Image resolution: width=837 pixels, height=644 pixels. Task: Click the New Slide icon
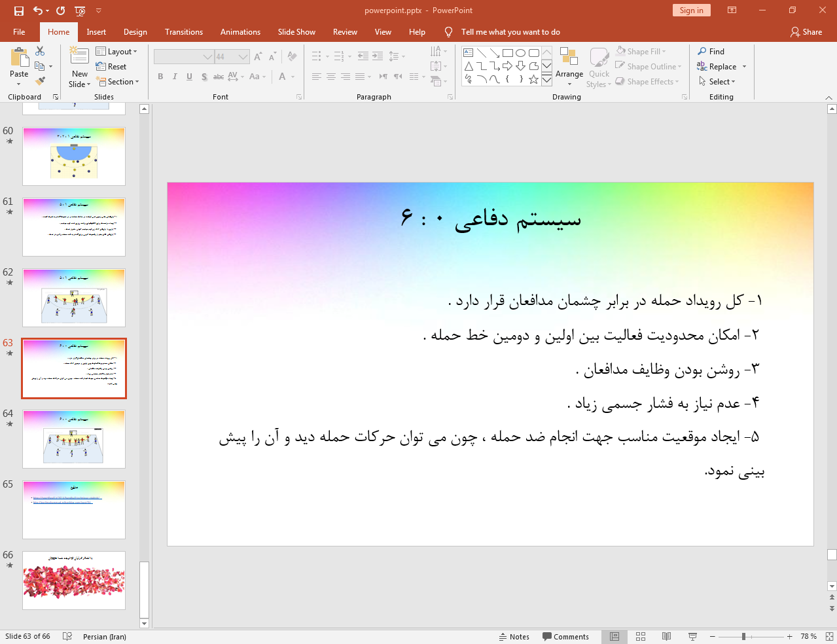pos(79,57)
